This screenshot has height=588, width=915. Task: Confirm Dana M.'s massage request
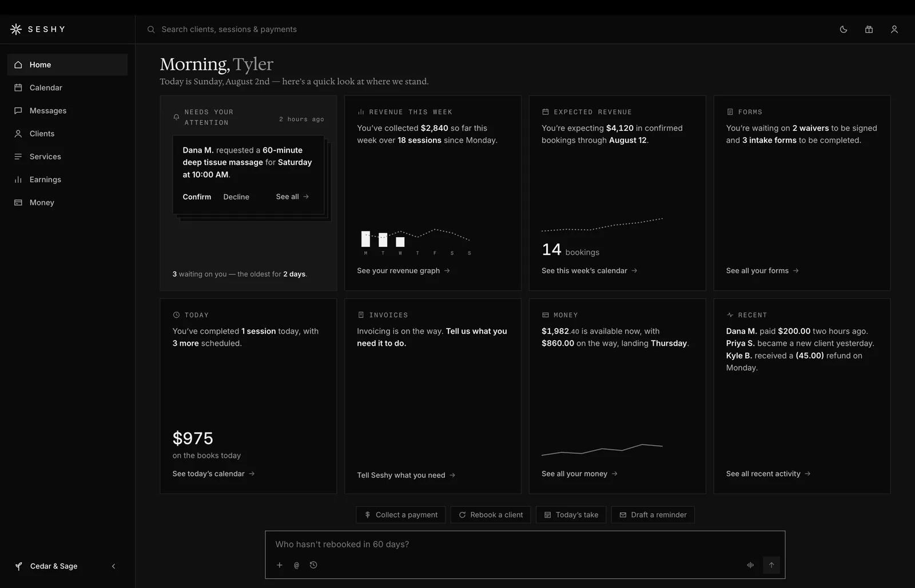197,197
